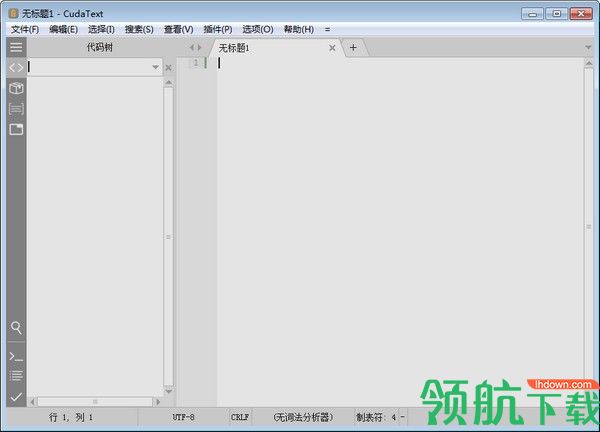Open the 编辑(E) menu
Viewport: 600px width, 432px height.
64,29
